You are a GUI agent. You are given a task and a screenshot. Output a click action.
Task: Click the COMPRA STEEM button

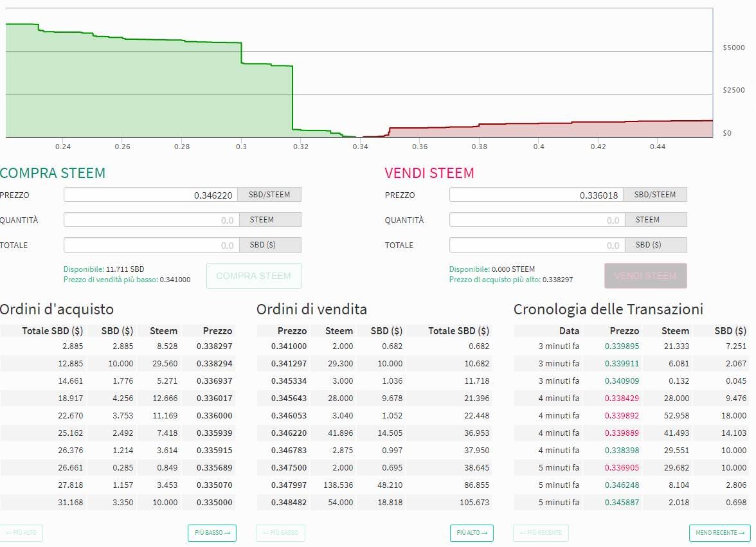coord(253,276)
